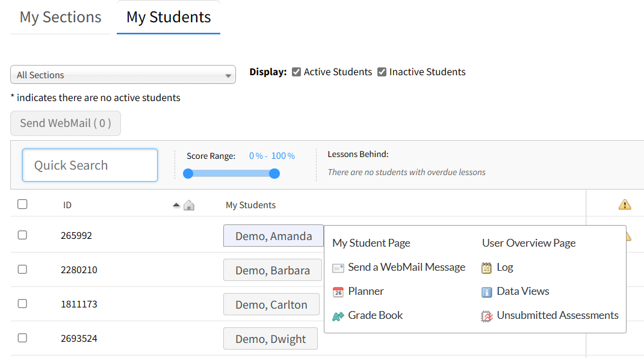644x358 pixels.
Task: Uncheck the Active Students checkbox
Action: [x=296, y=72]
